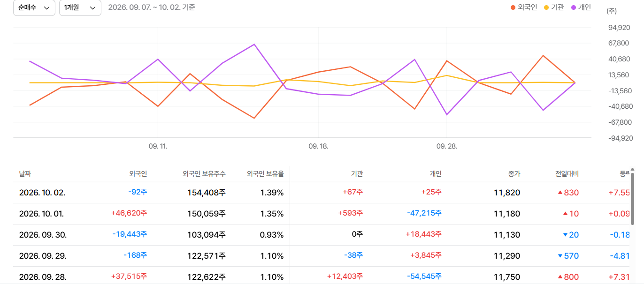Click the blue down-triangle beside 20

[565, 235]
